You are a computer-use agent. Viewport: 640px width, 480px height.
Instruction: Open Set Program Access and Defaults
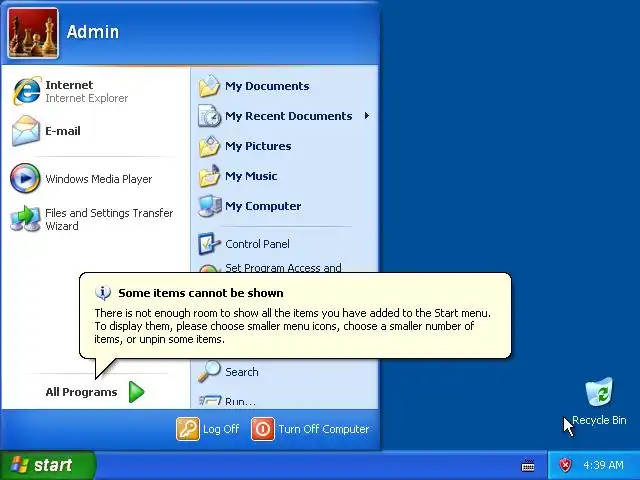click(x=283, y=267)
